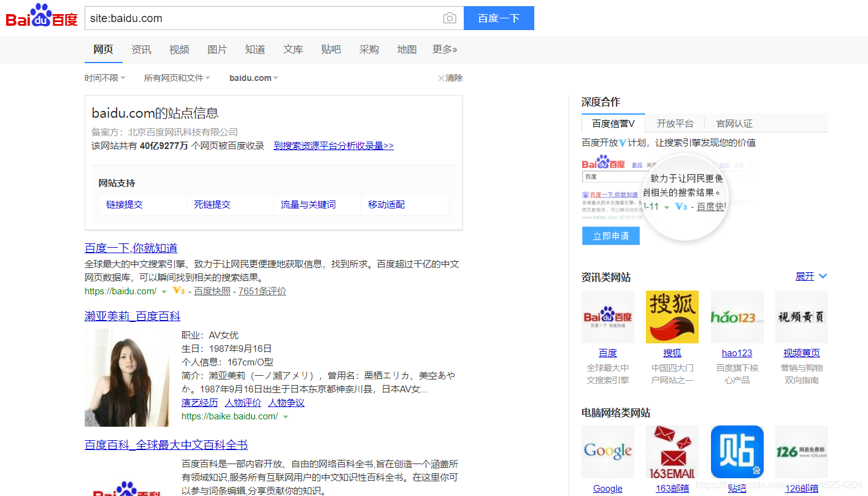Screen dimensions: 868x496
Task: Open the 百度一下,你就知道 result
Action: point(131,248)
